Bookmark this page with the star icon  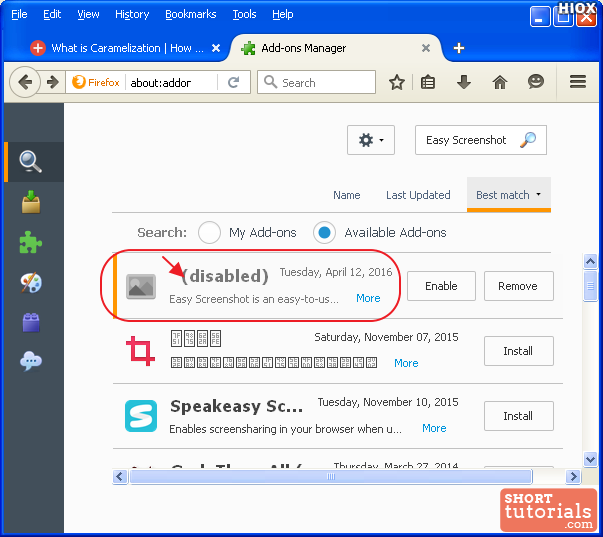[x=396, y=82]
